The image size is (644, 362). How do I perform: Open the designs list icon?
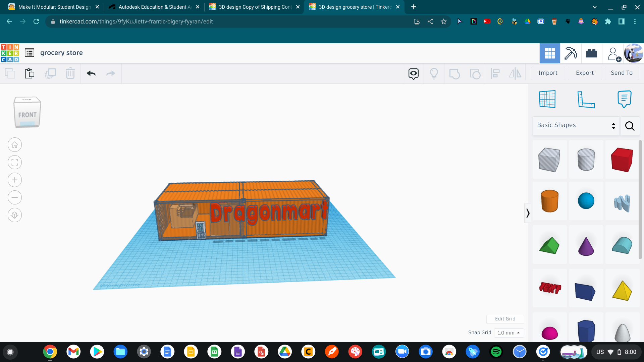point(30,53)
